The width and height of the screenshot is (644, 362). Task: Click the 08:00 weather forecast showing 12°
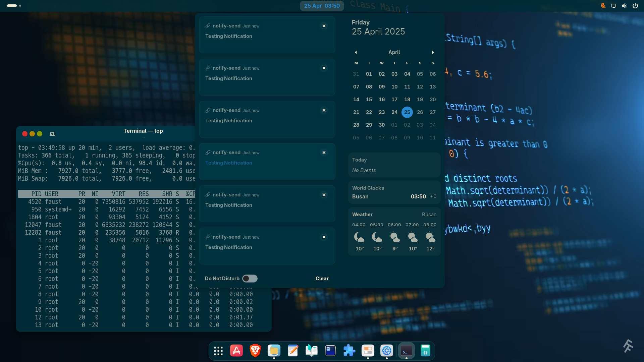click(x=430, y=237)
